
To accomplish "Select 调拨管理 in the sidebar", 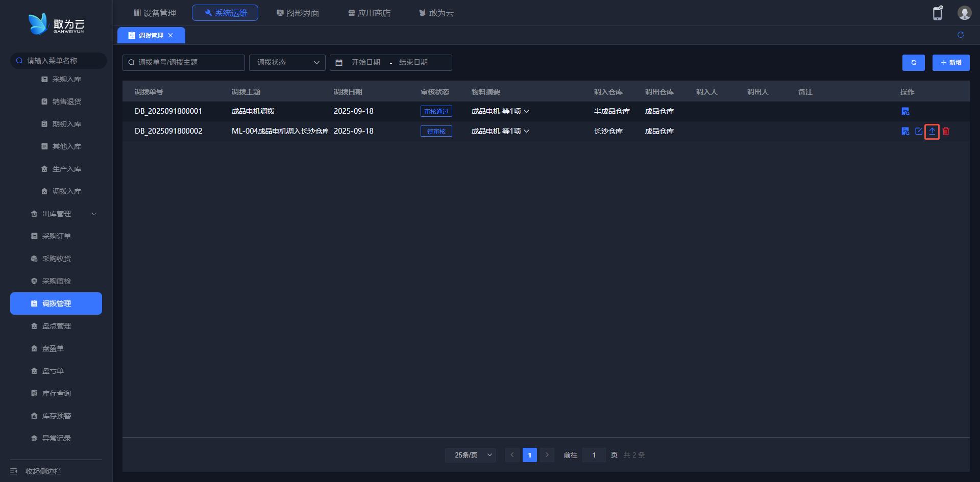I will pyautogui.click(x=56, y=303).
